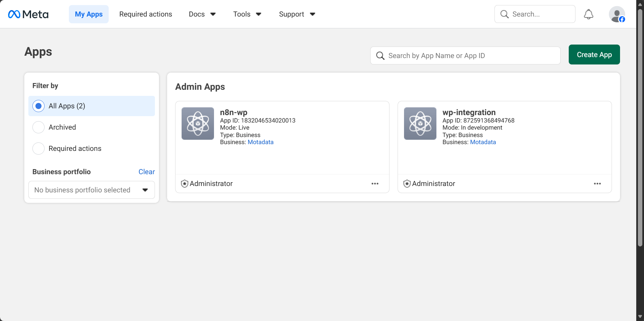Click the wp-integration app icon
This screenshot has height=321, width=644.
(420, 124)
